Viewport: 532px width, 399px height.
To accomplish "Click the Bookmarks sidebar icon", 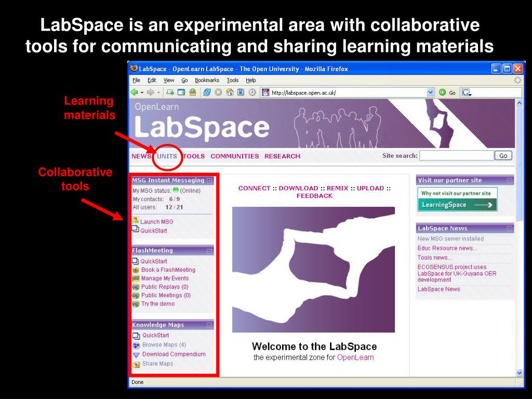I will pyautogui.click(x=241, y=92).
